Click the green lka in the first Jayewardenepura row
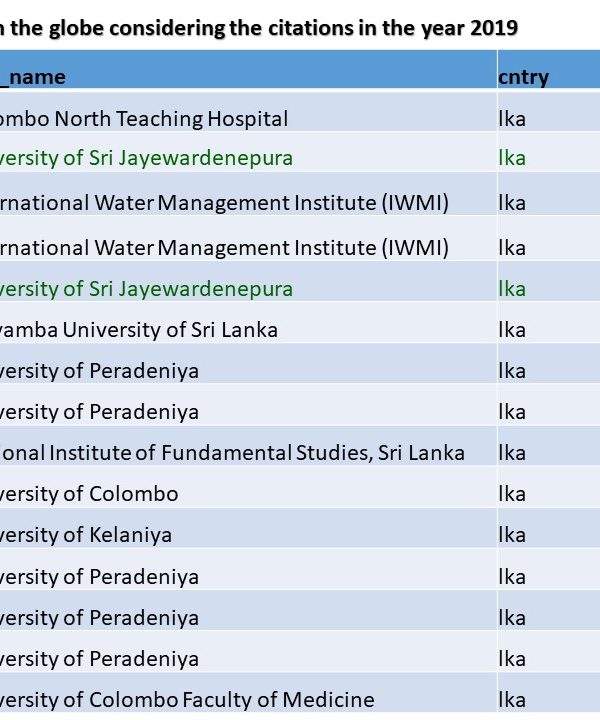600x720 pixels. 512,158
